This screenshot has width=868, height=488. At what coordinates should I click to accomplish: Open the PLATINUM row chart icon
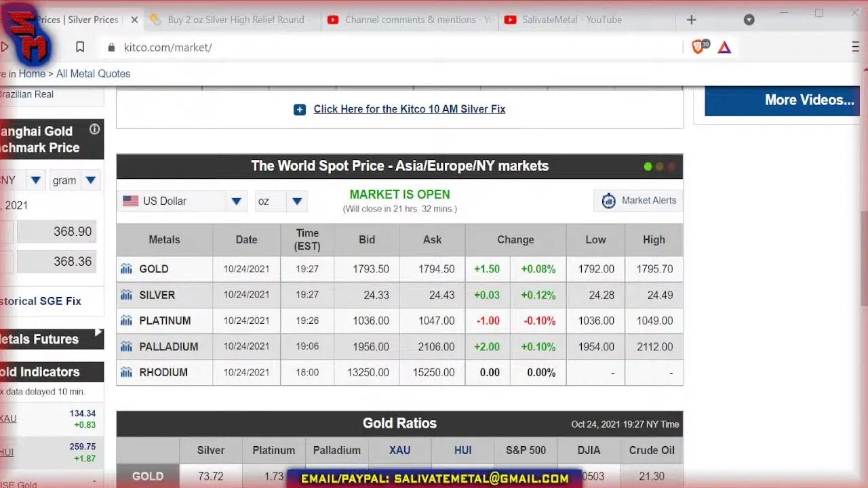[x=126, y=321]
